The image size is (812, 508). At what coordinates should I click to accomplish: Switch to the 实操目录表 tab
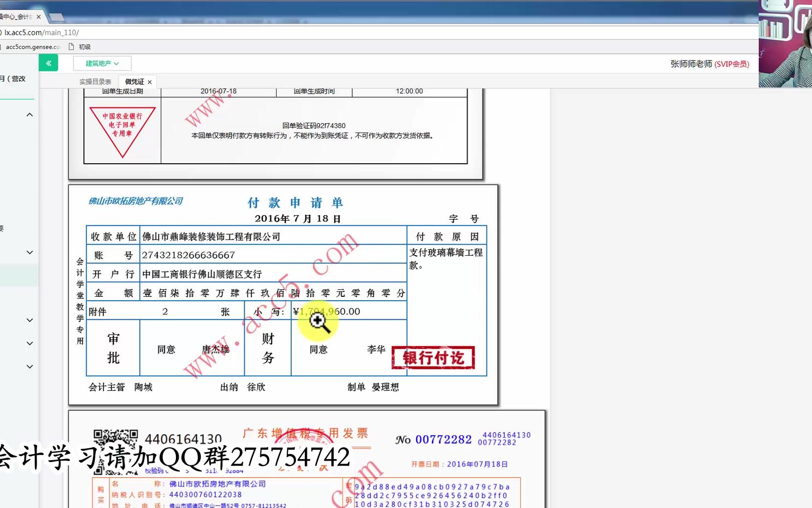point(95,81)
